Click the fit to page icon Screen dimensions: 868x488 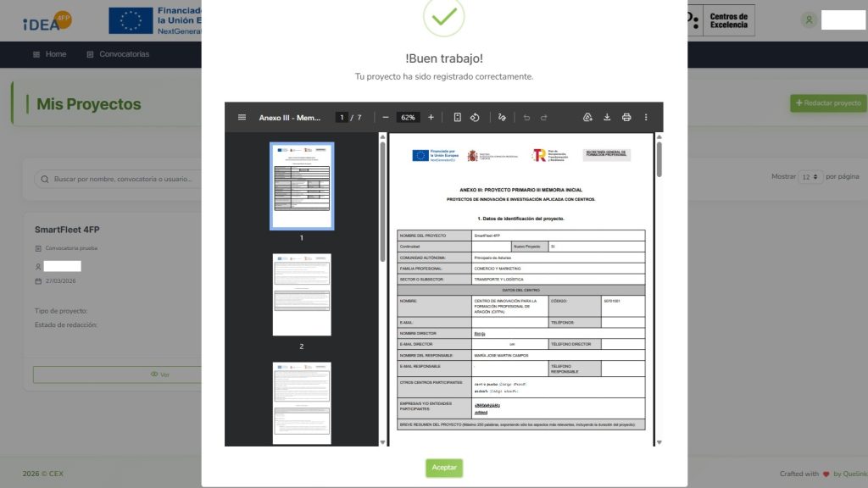457,117
